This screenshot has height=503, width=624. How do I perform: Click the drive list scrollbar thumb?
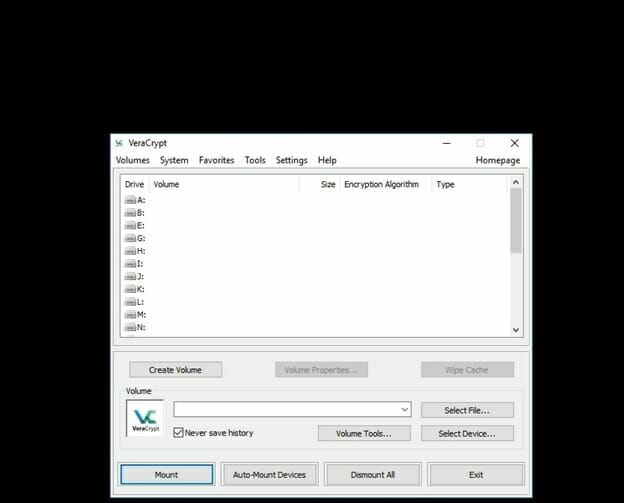click(516, 220)
